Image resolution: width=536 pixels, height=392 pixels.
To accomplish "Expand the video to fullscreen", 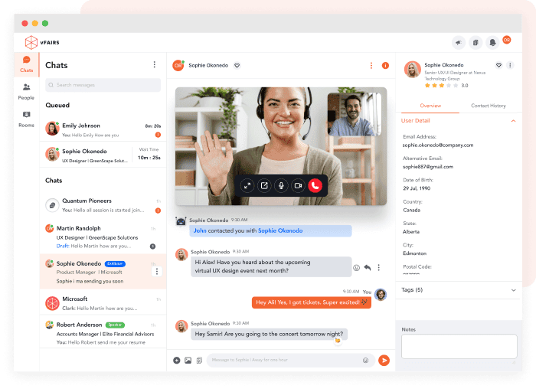I will pyautogui.click(x=247, y=185).
